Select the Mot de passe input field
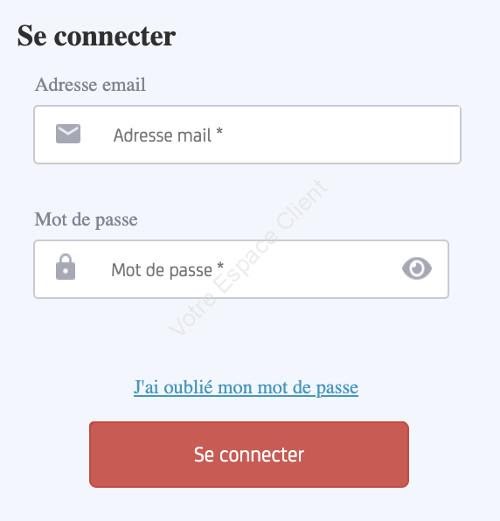The image size is (500, 521). [x=241, y=269]
